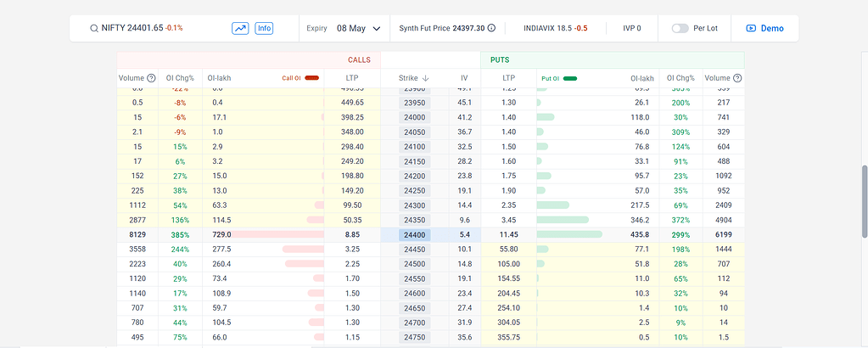
Task: Click call LTP 8.85 at strike 24400
Action: pos(352,235)
